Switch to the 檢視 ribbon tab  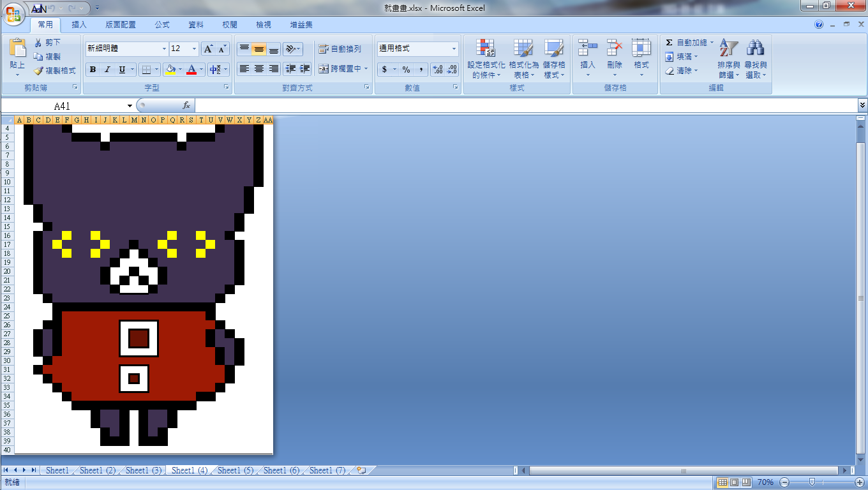point(264,25)
